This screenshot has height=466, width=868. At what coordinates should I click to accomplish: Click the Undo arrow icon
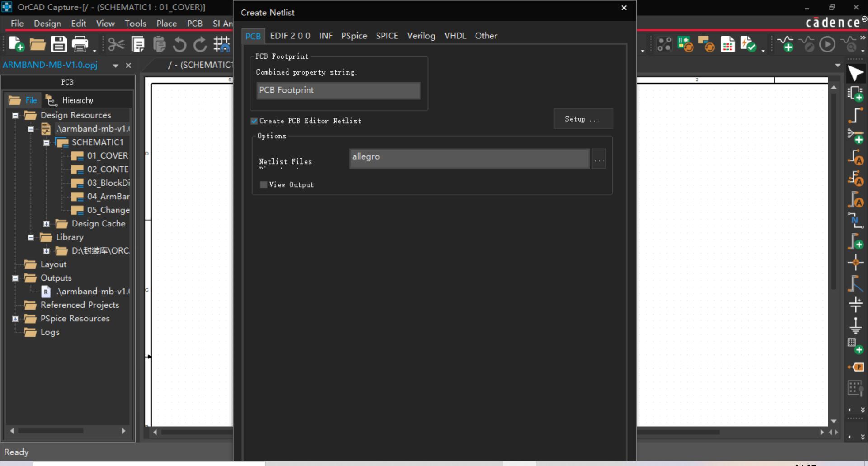[x=179, y=44]
